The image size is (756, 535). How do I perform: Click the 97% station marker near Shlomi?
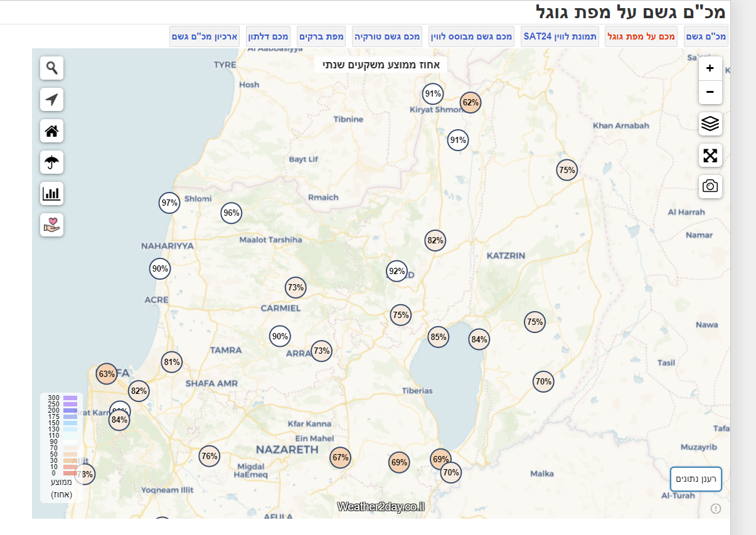click(x=169, y=203)
